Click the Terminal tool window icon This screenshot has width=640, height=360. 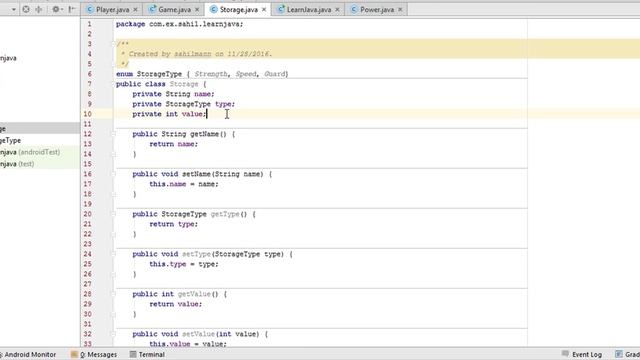point(133,354)
